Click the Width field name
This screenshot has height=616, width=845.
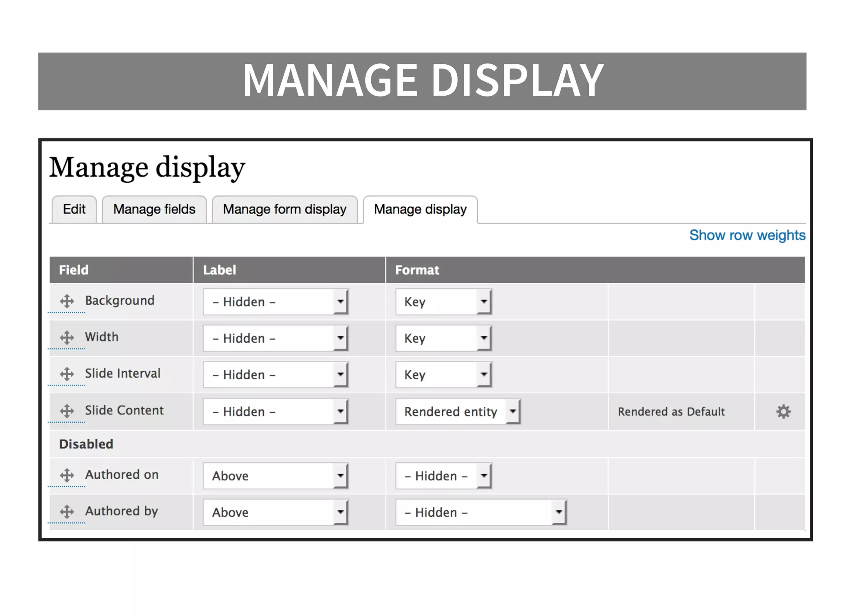[101, 337]
